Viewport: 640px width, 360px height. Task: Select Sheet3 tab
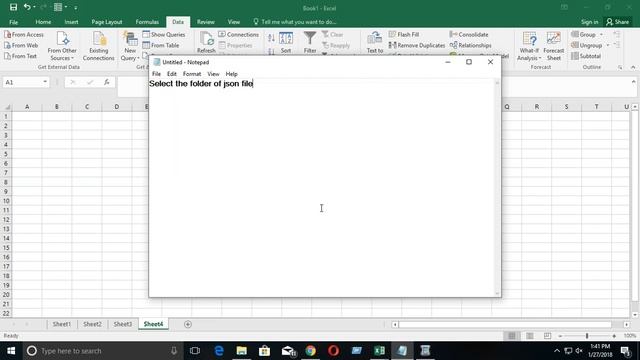pyautogui.click(x=123, y=324)
